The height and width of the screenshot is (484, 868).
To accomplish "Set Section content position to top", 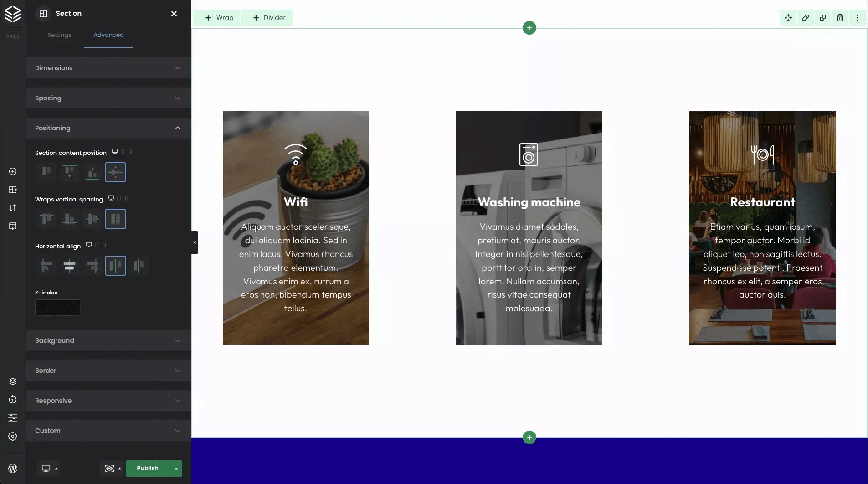I will [x=69, y=172].
